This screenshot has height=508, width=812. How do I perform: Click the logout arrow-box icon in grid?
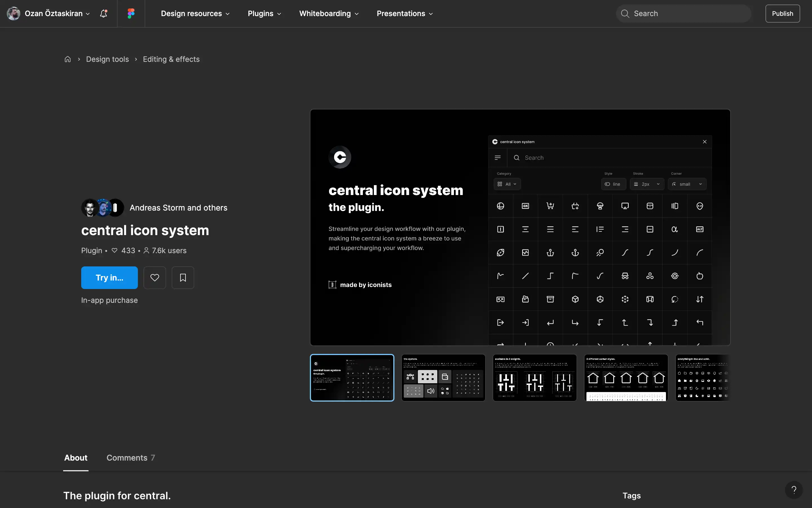[501, 323]
